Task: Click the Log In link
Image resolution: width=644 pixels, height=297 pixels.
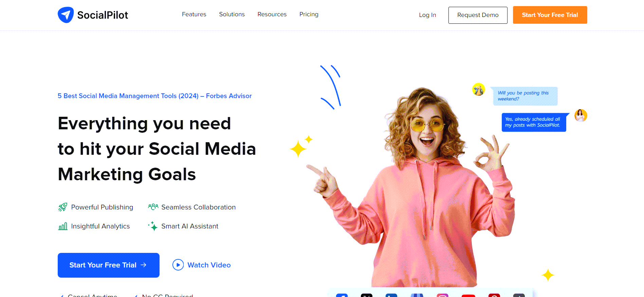Action: click(427, 15)
